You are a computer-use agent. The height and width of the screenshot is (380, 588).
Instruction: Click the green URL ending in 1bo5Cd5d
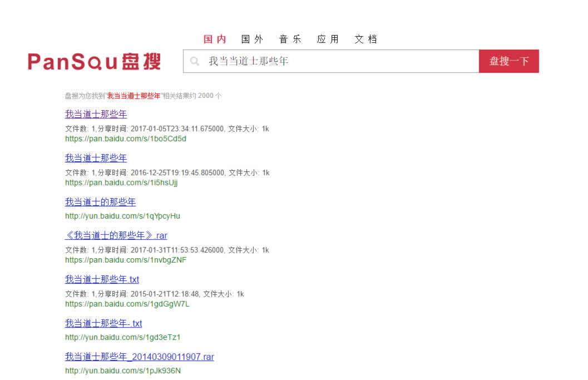pyautogui.click(x=125, y=139)
